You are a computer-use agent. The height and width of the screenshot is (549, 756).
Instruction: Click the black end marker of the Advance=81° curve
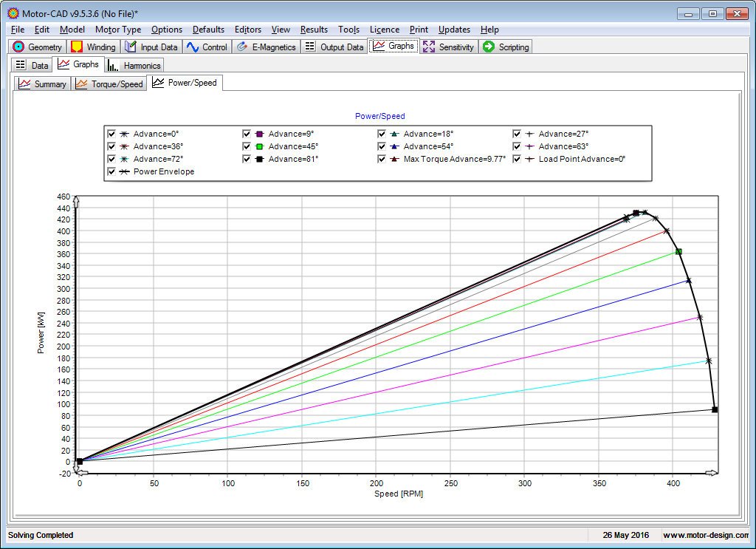[x=715, y=409]
